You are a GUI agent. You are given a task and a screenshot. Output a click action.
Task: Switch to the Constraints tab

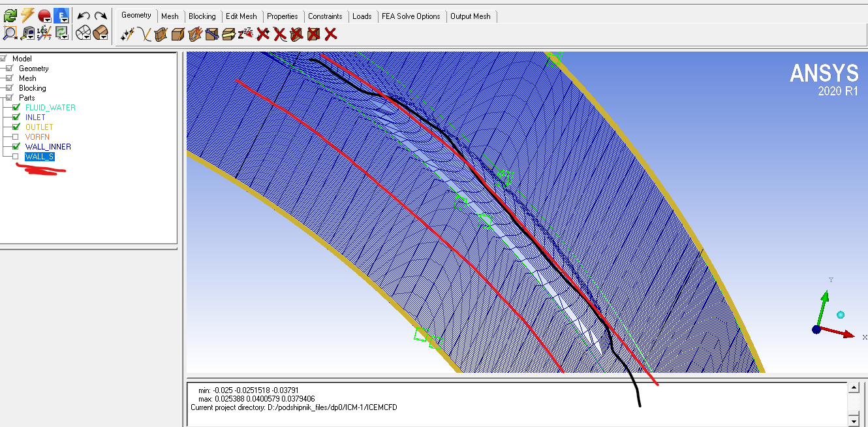[x=325, y=16]
